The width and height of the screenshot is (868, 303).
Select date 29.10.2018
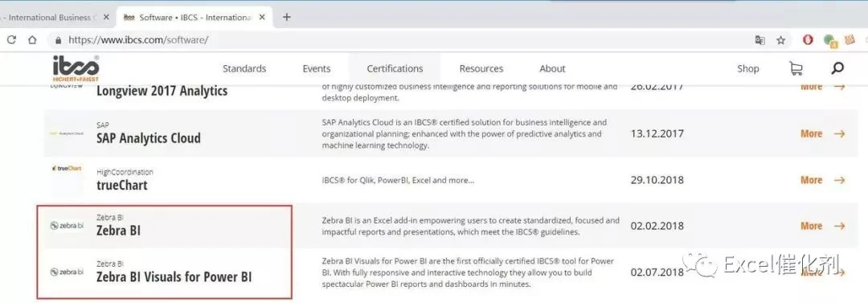pyautogui.click(x=657, y=180)
